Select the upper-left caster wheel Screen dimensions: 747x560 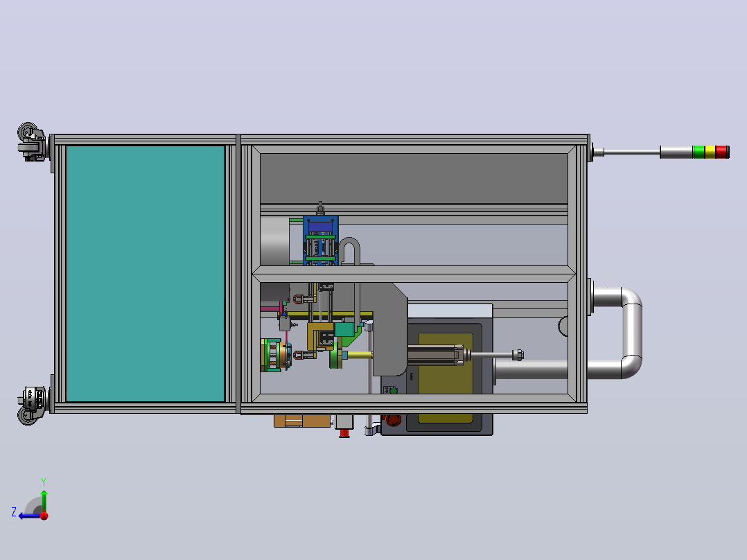coord(31,141)
